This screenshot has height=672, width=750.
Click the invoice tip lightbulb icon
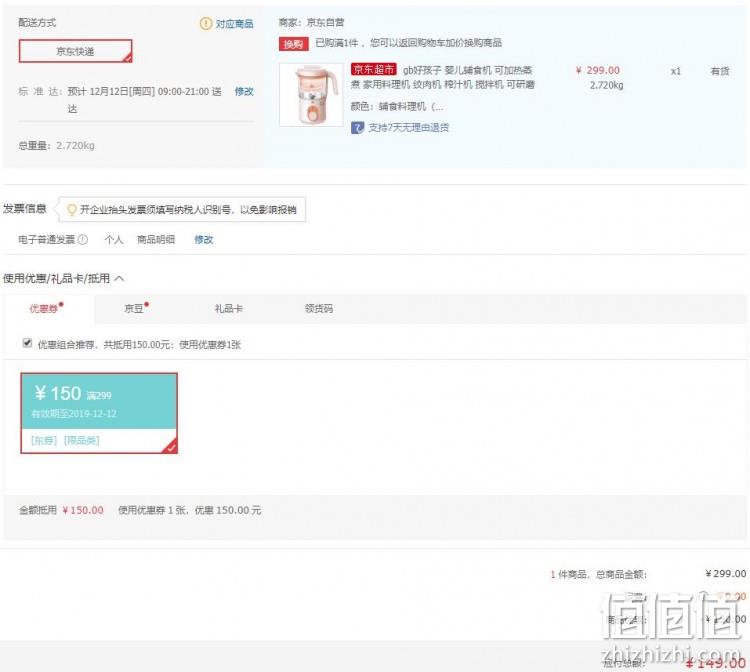pyautogui.click(x=71, y=209)
